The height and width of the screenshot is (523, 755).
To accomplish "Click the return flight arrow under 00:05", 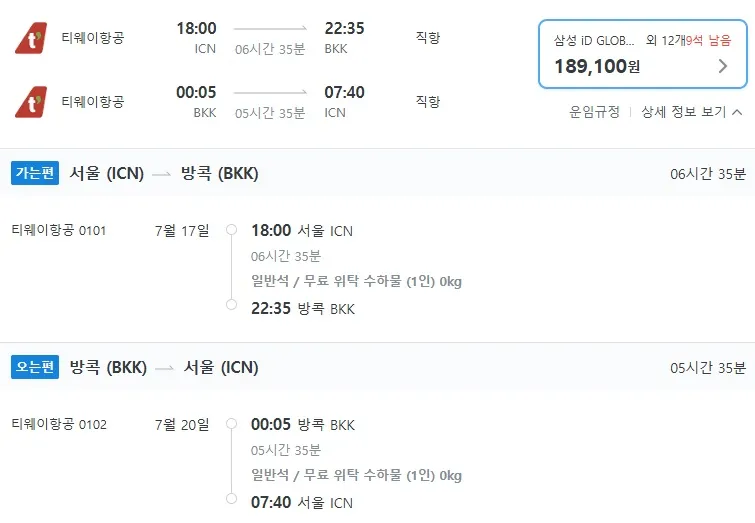I will 270,93.
